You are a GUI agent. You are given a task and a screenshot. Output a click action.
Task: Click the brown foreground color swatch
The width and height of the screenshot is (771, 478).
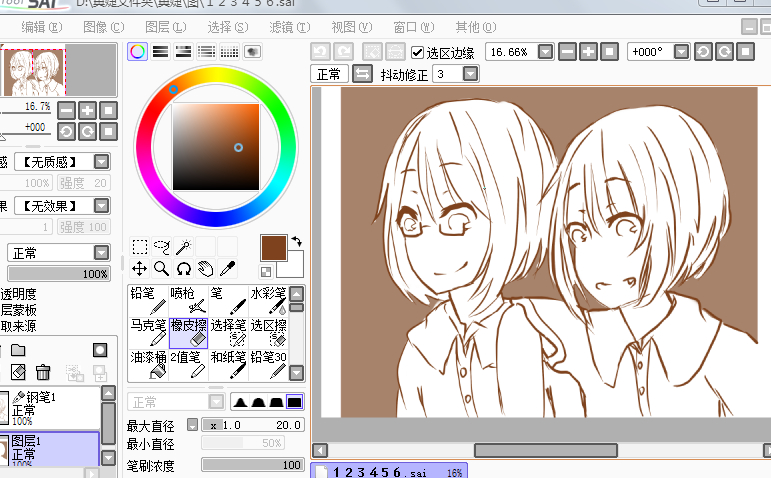click(273, 247)
